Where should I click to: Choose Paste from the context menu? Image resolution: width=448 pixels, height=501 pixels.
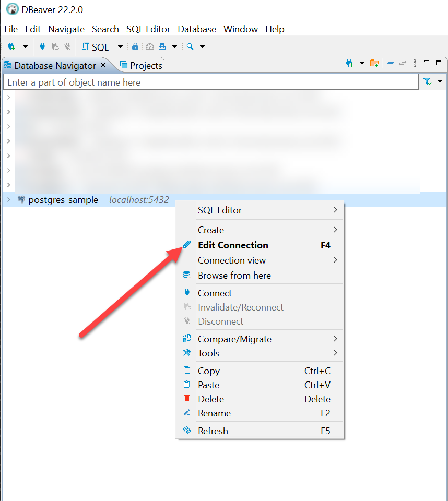pos(260,385)
